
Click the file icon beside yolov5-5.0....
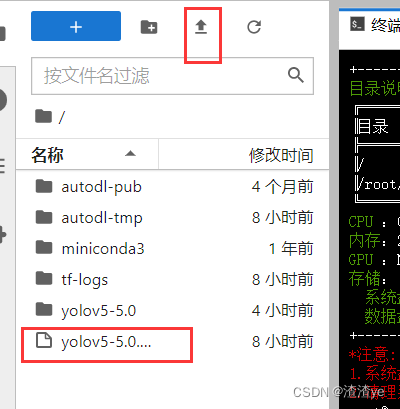click(44, 341)
